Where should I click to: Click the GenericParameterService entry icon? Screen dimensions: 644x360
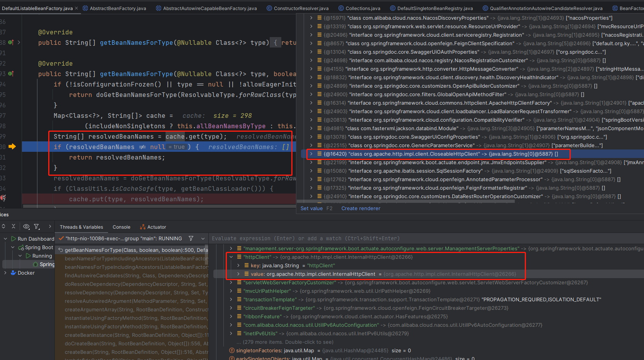tap(319, 145)
